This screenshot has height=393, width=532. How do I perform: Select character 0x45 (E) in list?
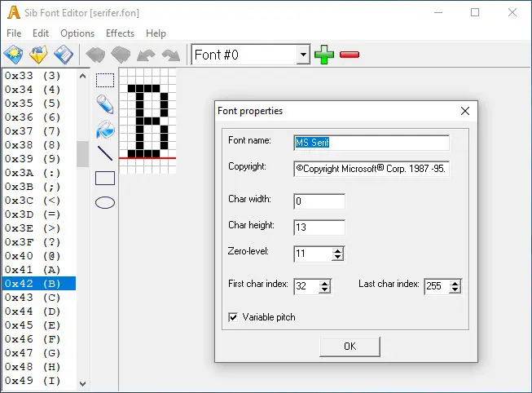click(x=38, y=325)
